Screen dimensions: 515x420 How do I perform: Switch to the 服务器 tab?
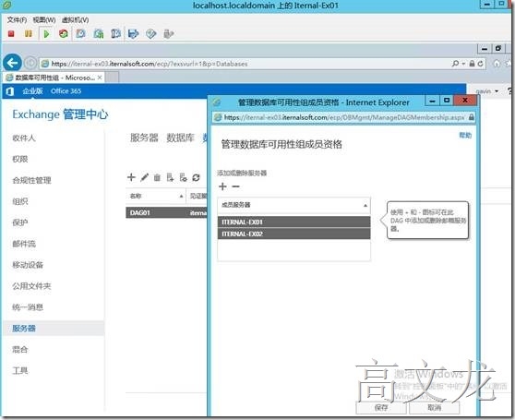tap(144, 138)
